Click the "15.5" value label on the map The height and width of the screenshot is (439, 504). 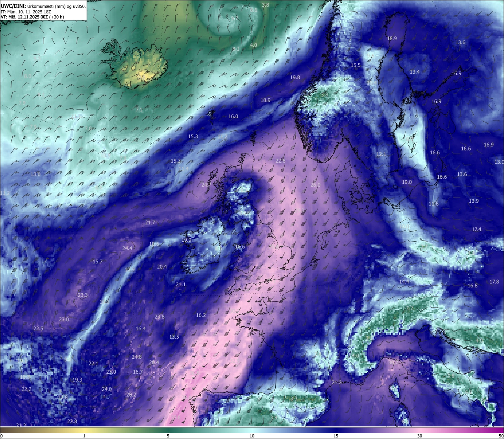(x=356, y=65)
